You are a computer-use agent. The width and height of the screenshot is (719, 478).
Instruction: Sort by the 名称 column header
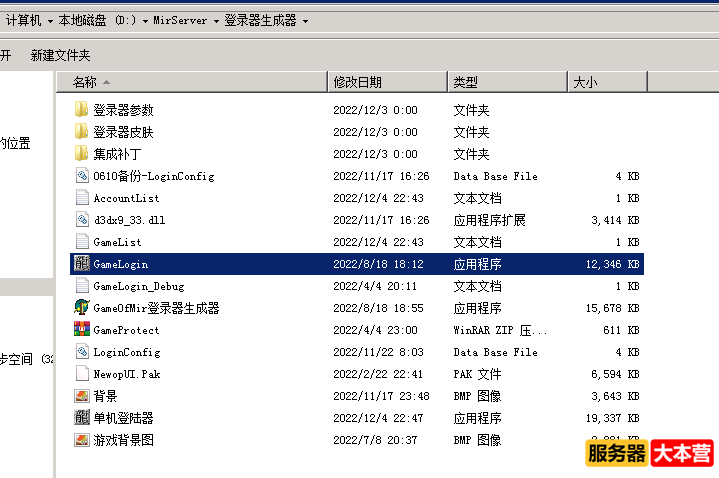(192, 82)
